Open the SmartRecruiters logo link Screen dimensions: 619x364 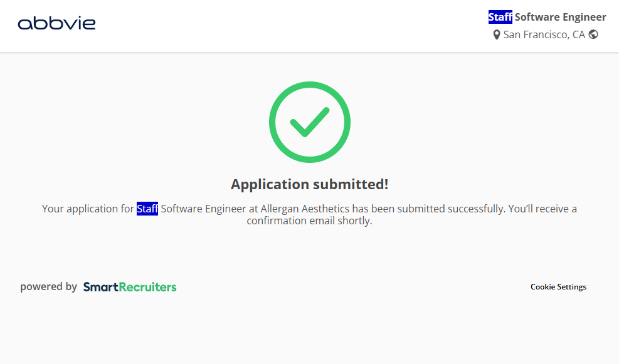coord(130,287)
